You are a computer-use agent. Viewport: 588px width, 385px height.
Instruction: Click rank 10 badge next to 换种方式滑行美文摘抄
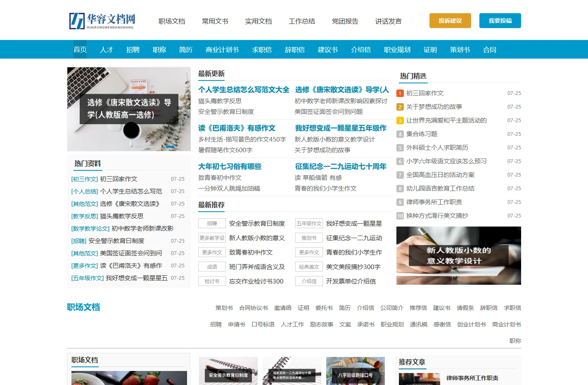point(400,216)
